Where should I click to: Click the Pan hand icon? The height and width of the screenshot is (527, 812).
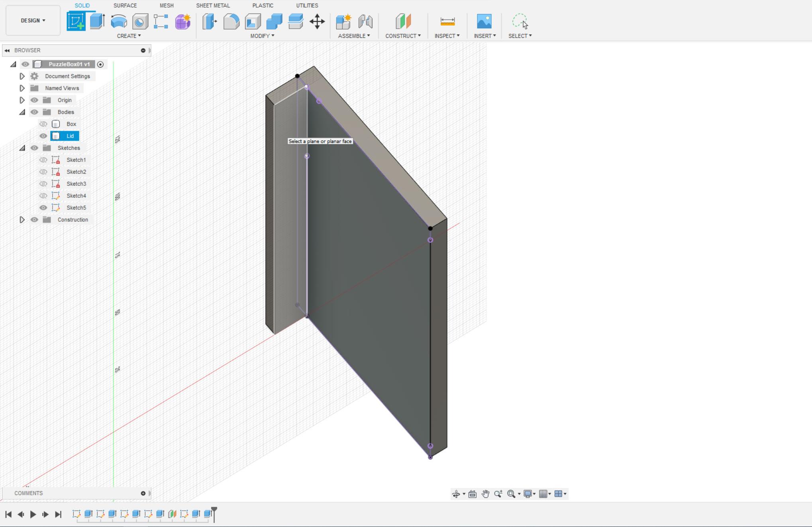[485, 494]
